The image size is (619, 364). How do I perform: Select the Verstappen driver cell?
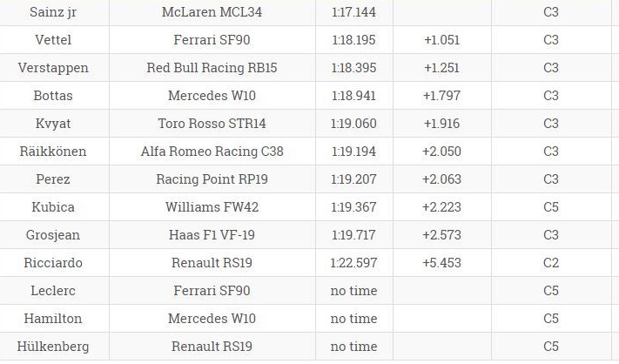coord(53,68)
